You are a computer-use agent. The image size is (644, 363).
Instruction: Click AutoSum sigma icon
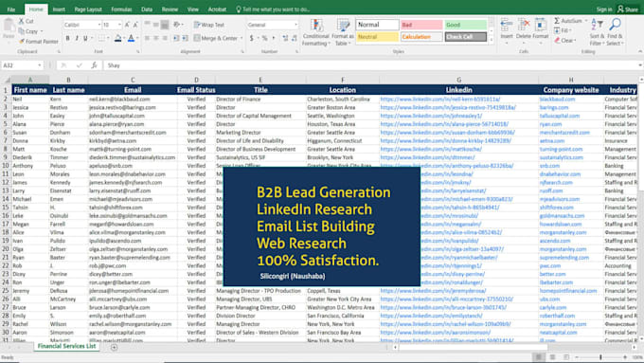(557, 21)
